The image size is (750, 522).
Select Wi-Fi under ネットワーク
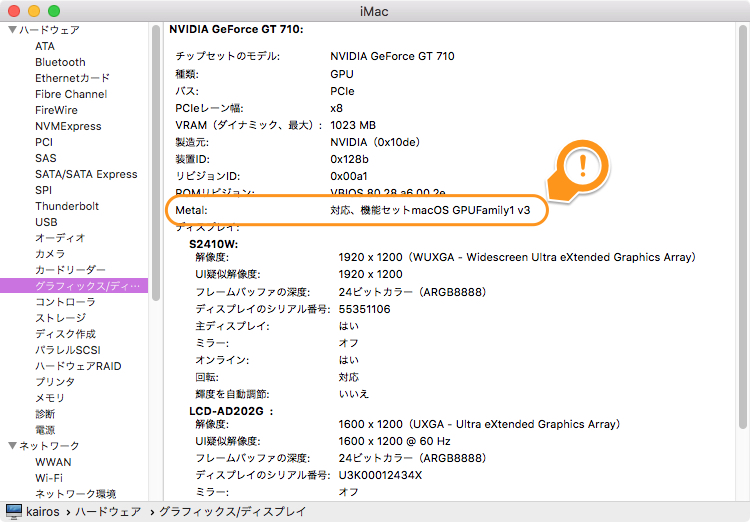[49, 478]
